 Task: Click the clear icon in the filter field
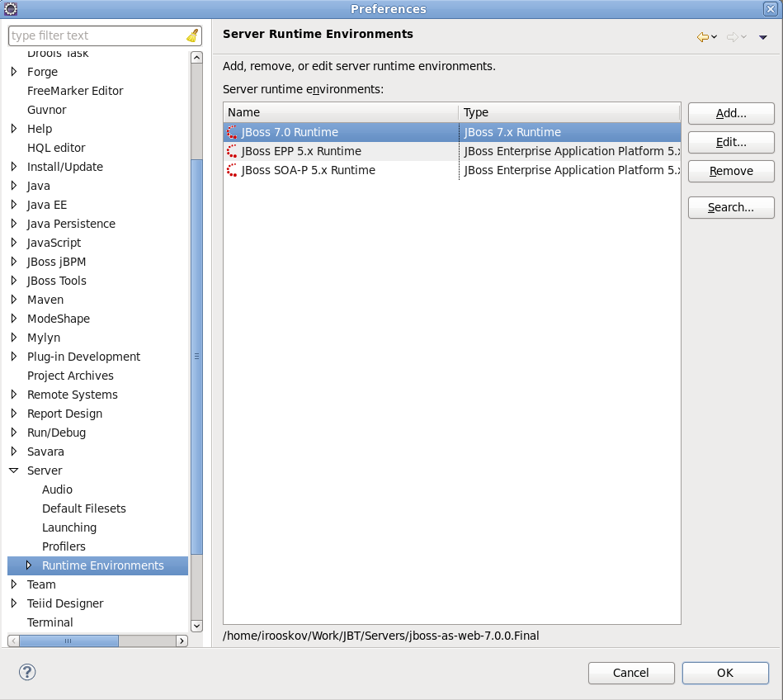pos(191,35)
